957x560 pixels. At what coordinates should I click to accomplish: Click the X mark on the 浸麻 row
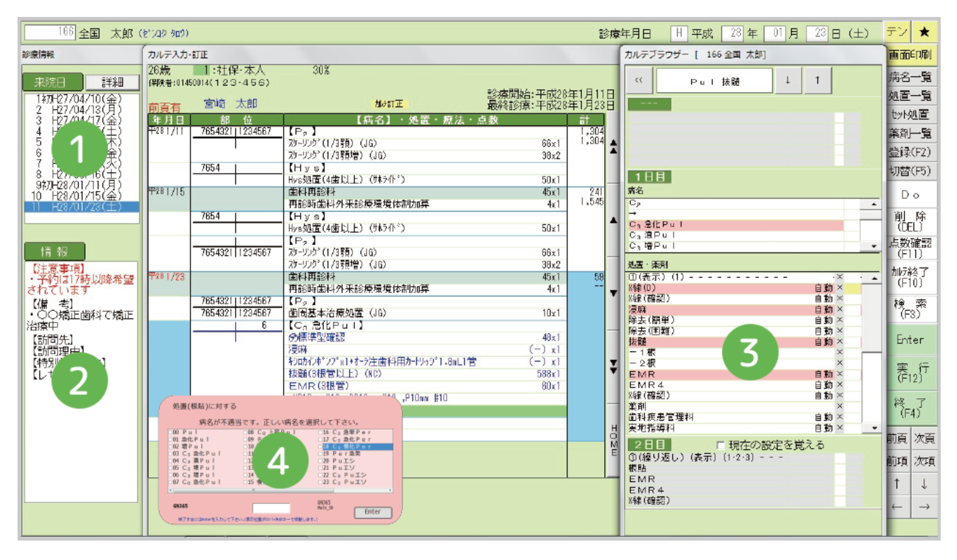pyautogui.click(x=840, y=310)
